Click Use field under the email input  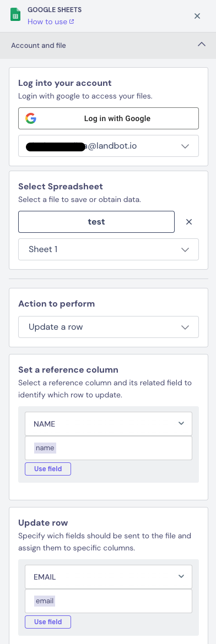click(48, 622)
